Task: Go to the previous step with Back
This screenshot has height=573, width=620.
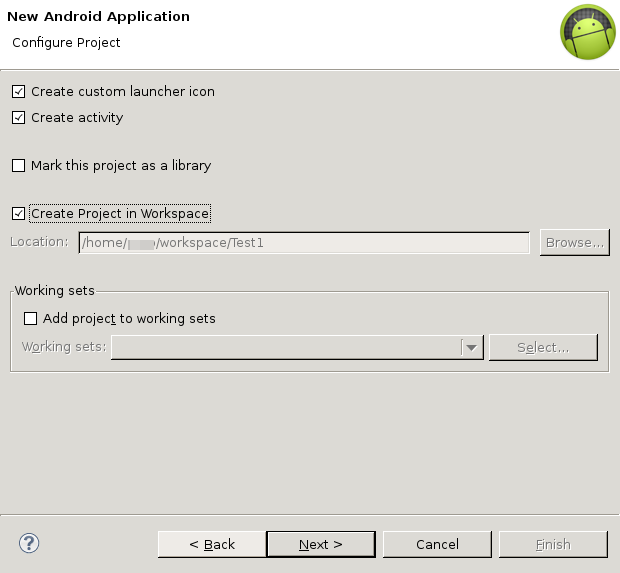Action: [x=212, y=545]
